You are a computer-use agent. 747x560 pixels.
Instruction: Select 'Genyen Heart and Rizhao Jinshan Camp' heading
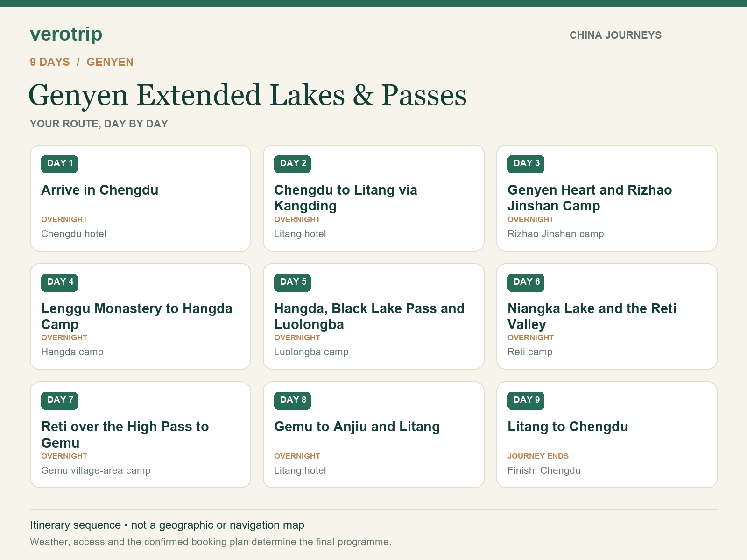tap(590, 198)
